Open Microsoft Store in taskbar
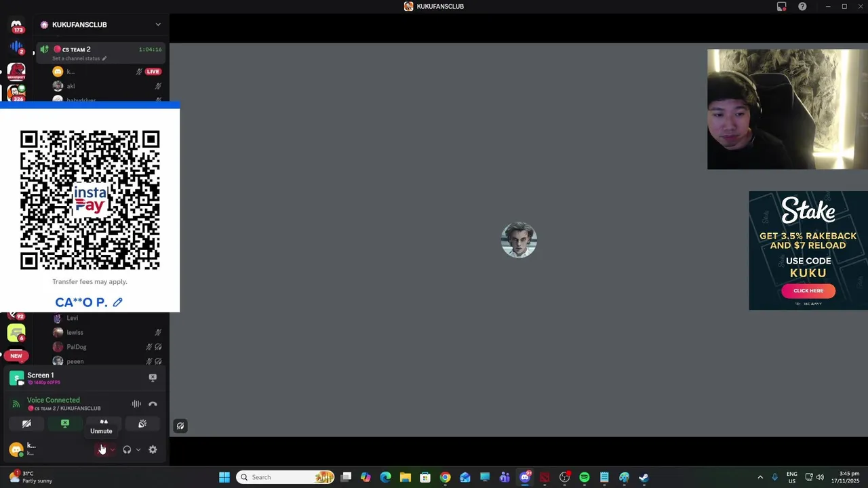The height and width of the screenshot is (488, 868). pyautogui.click(x=425, y=477)
